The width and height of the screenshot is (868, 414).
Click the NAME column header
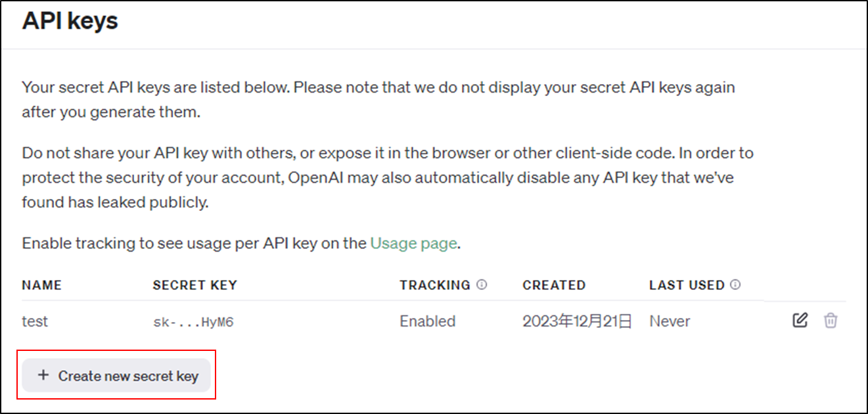(41, 285)
